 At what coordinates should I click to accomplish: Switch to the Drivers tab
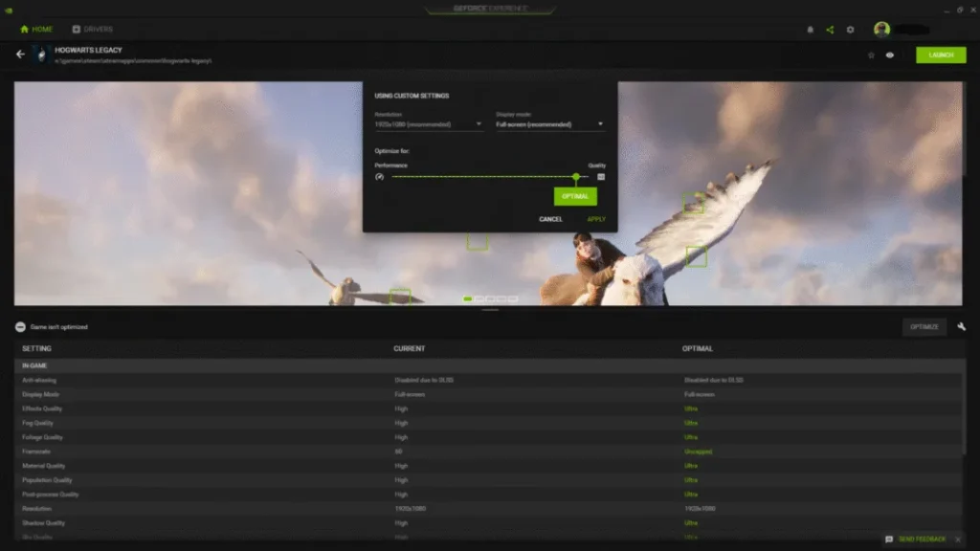[x=92, y=30]
